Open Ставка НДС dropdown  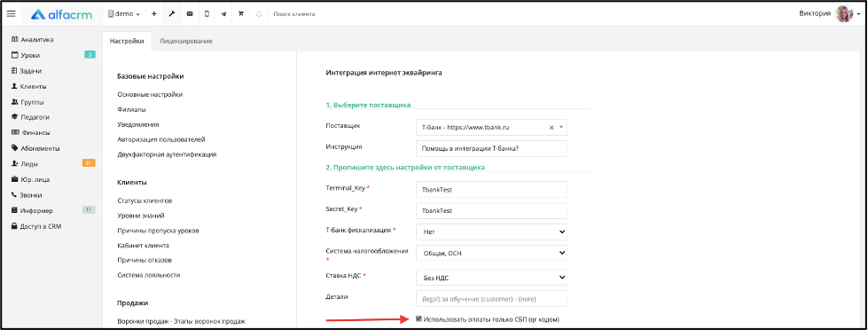pyautogui.click(x=491, y=278)
